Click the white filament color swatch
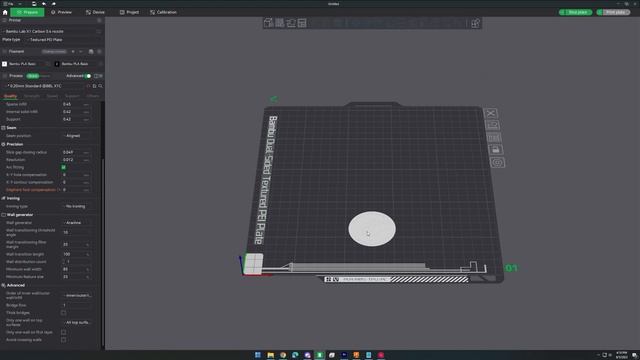The width and height of the screenshot is (640, 360). tap(4, 64)
